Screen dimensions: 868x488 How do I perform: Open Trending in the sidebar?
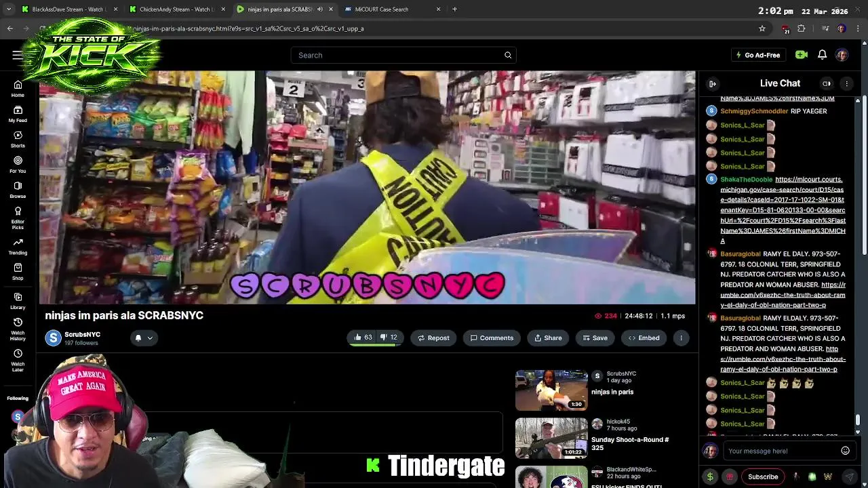pyautogui.click(x=18, y=246)
